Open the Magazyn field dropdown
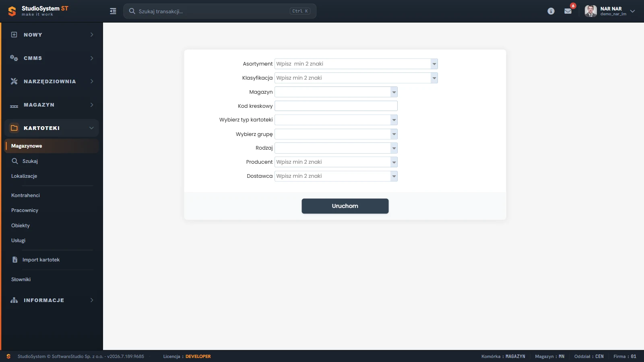The height and width of the screenshot is (362, 644). point(394,92)
